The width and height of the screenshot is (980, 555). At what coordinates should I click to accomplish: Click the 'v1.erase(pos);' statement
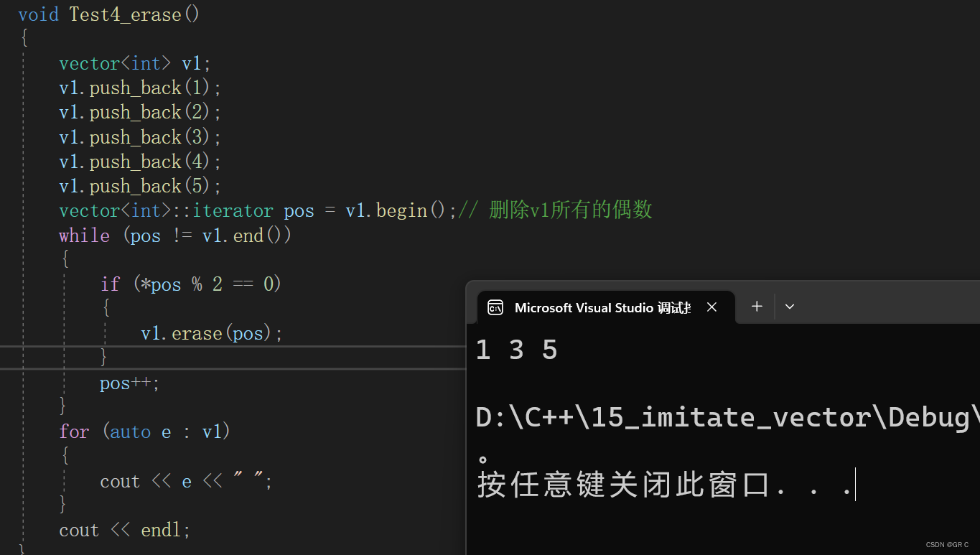tap(212, 333)
